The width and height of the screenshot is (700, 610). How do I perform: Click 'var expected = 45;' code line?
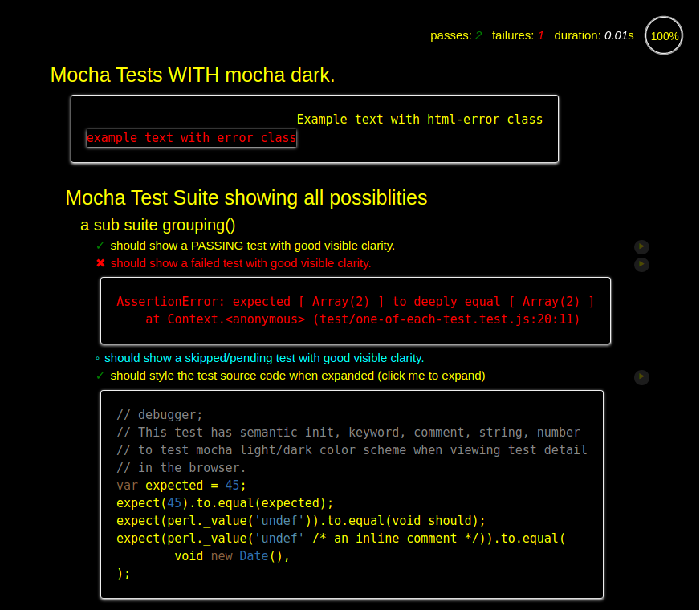[x=181, y=486]
